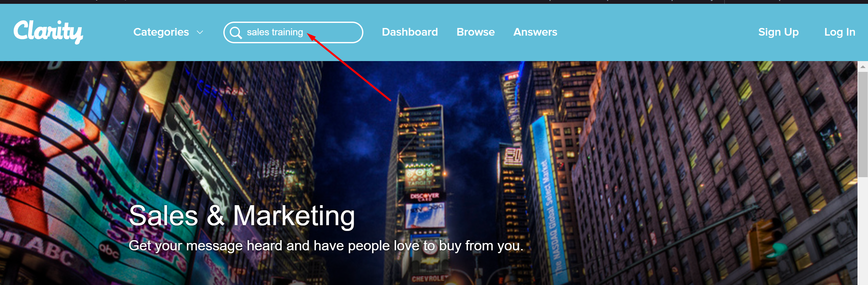Click the Sales & Marketing heading
The height and width of the screenshot is (285, 868).
click(x=241, y=216)
